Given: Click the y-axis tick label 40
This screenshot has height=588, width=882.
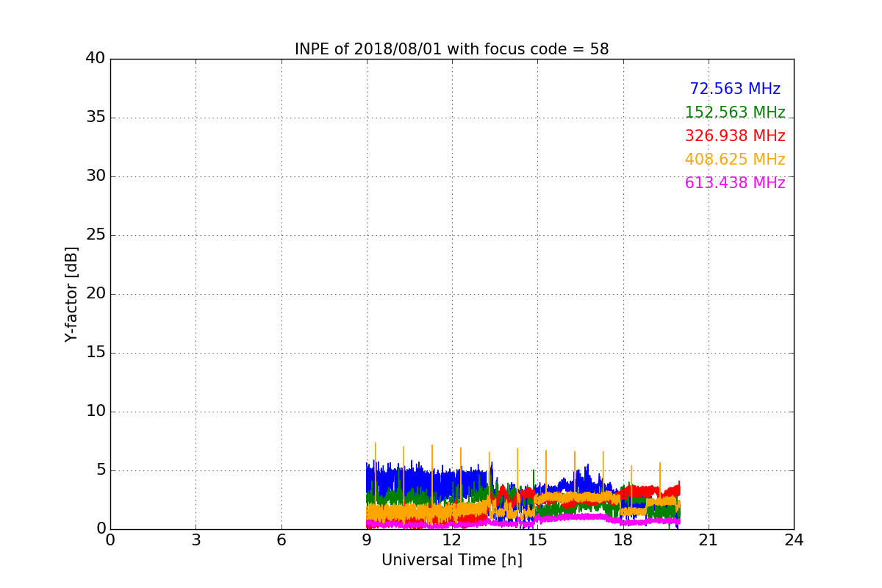Looking at the screenshot, I should 96,59.
